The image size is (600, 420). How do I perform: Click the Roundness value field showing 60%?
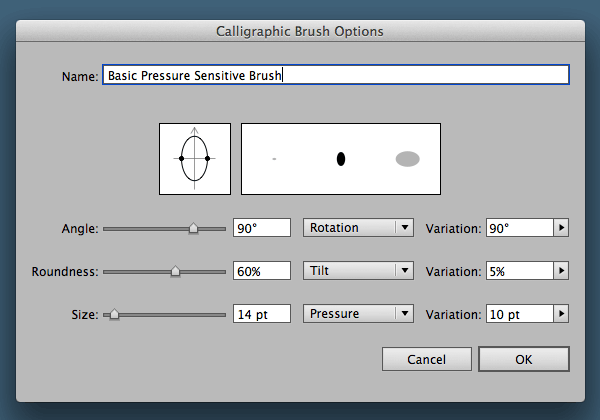point(262,271)
